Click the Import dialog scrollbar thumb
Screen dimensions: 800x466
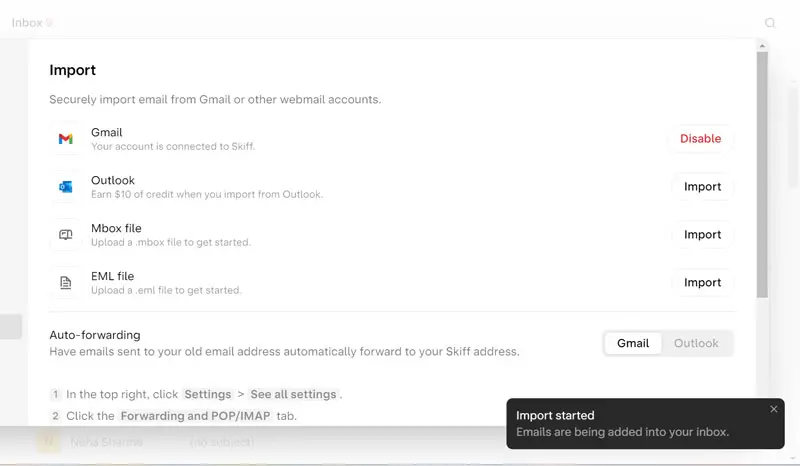pos(762,170)
